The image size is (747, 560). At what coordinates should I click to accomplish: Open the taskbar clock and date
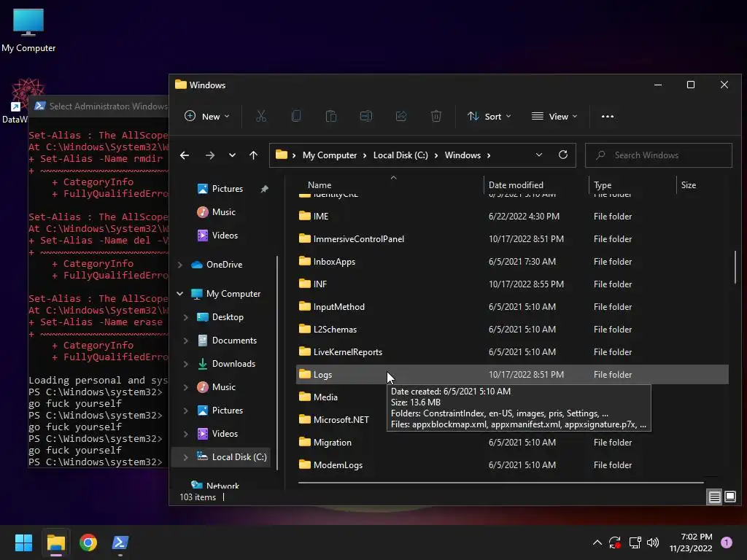[x=691, y=542]
